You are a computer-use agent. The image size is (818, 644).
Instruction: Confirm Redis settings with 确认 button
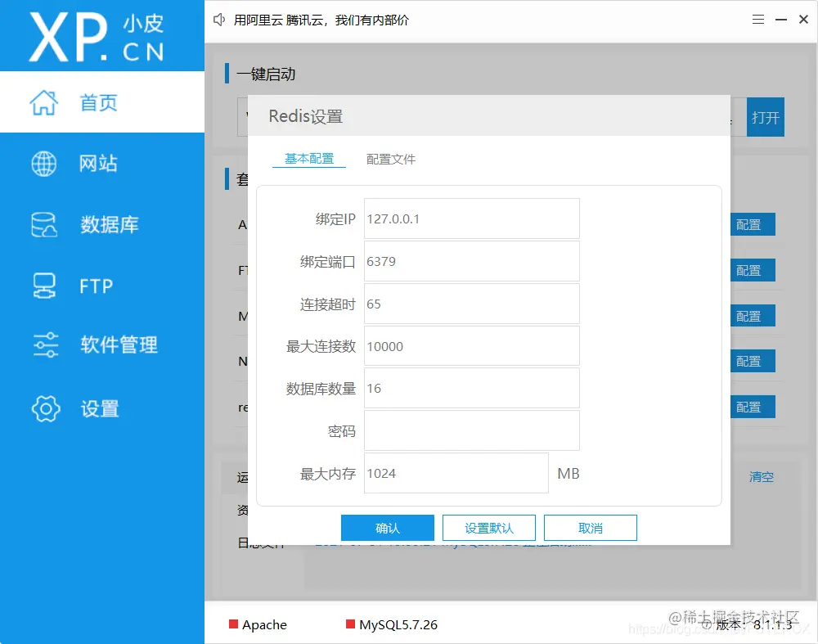[387, 527]
